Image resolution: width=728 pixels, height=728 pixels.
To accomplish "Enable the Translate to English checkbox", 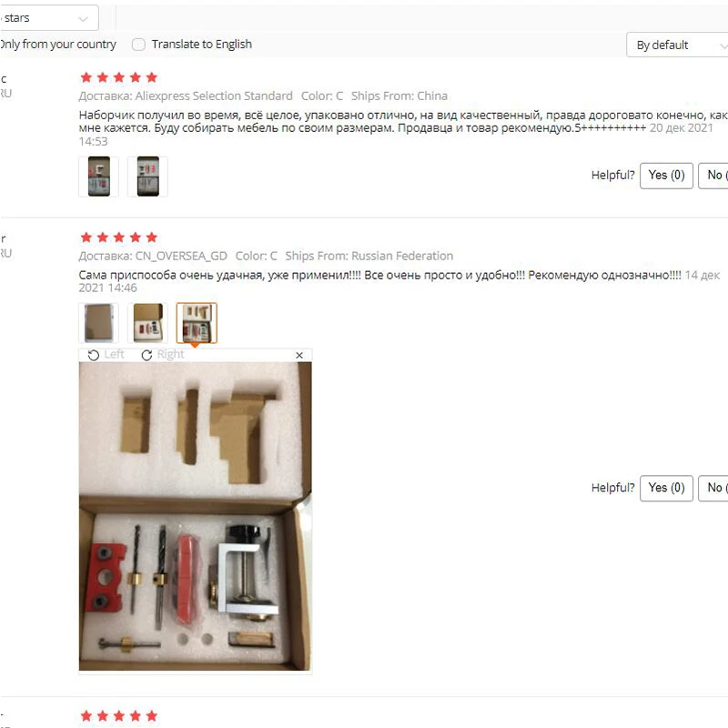I will [138, 45].
